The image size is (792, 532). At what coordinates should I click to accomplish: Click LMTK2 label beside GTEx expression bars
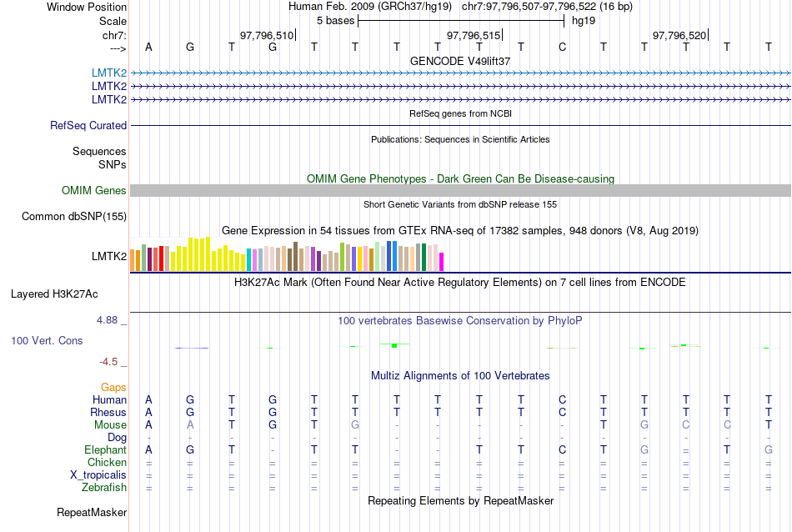point(109,256)
